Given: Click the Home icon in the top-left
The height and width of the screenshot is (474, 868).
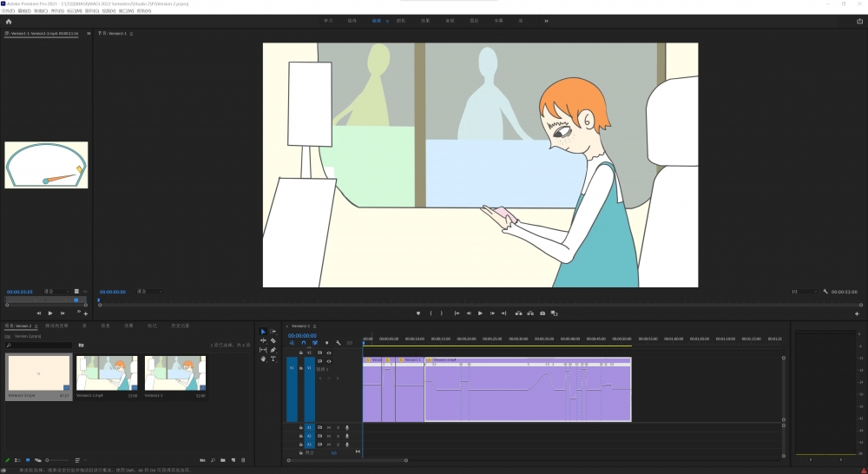Looking at the screenshot, I should click(x=9, y=22).
